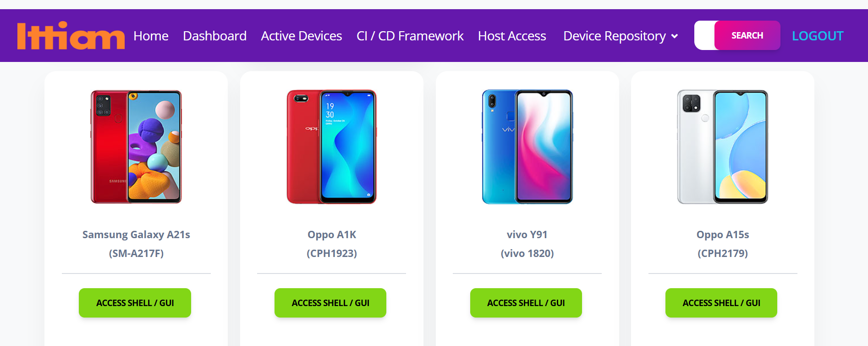Image resolution: width=868 pixels, height=346 pixels.
Task: Click the pink SEARCH button
Action: click(x=747, y=35)
